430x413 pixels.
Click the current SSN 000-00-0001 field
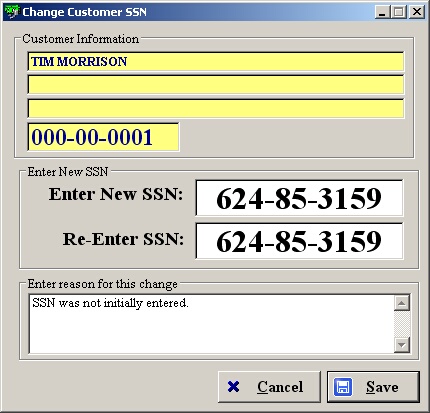103,137
